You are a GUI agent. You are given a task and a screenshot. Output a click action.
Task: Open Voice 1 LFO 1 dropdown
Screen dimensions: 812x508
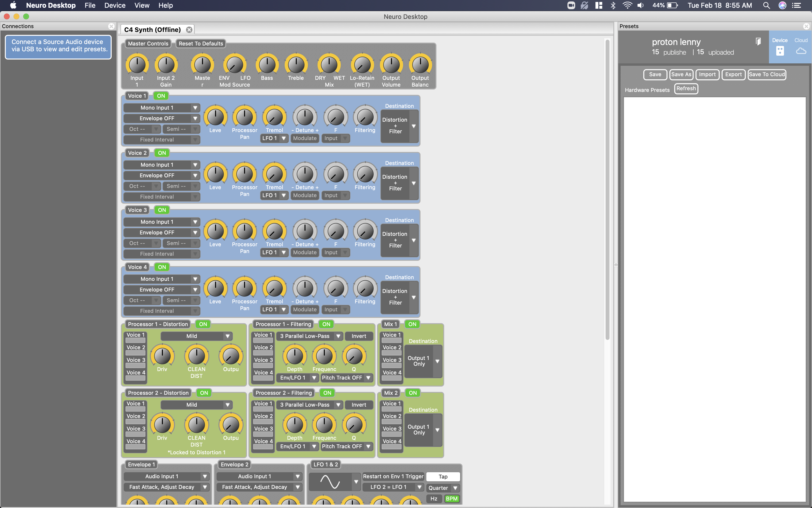[x=274, y=138]
